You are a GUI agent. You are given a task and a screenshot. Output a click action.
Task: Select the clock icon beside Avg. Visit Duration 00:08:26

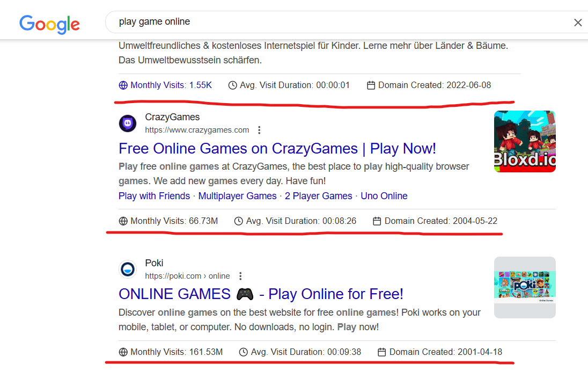(x=239, y=221)
